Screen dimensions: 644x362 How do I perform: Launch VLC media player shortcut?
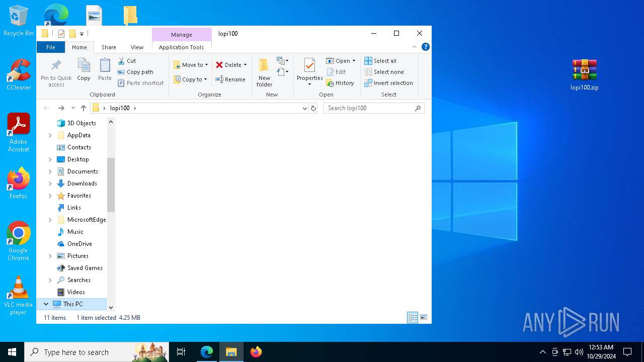19,296
